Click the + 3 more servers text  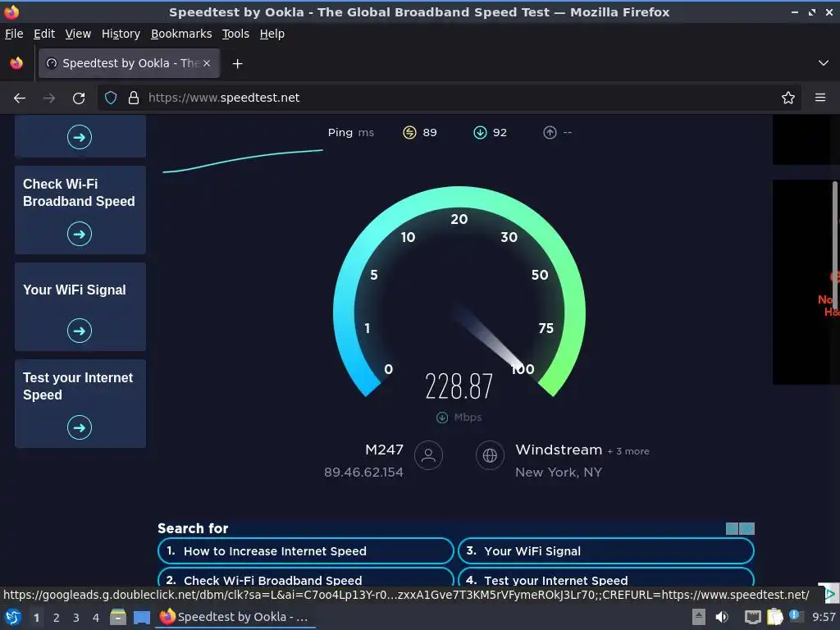pyautogui.click(x=628, y=451)
